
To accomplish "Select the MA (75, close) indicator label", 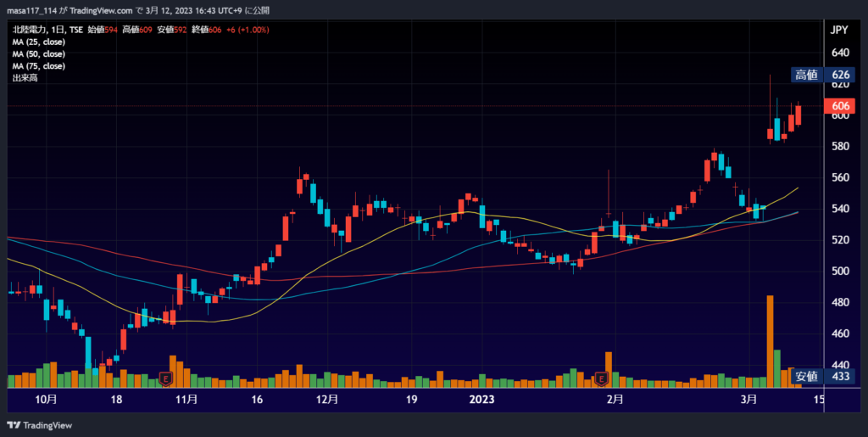I will pyautogui.click(x=39, y=66).
